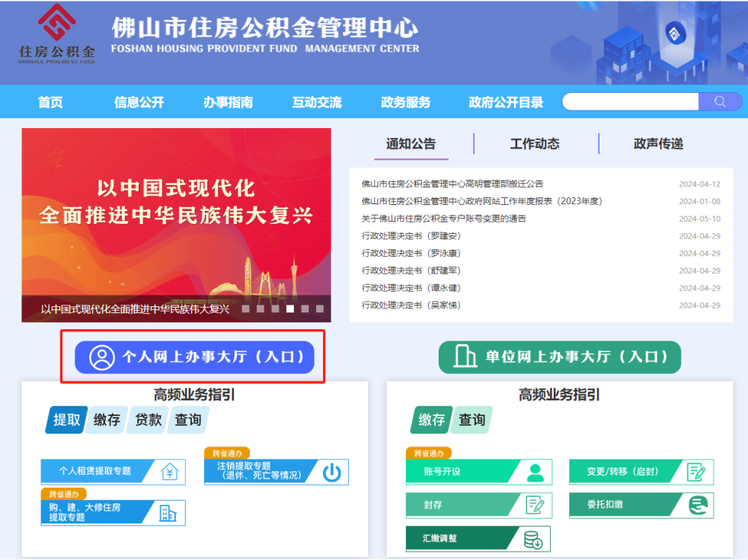Enter 个人网上办事大厅 (入口)
Screen dimensions: 748x560
[194, 357]
